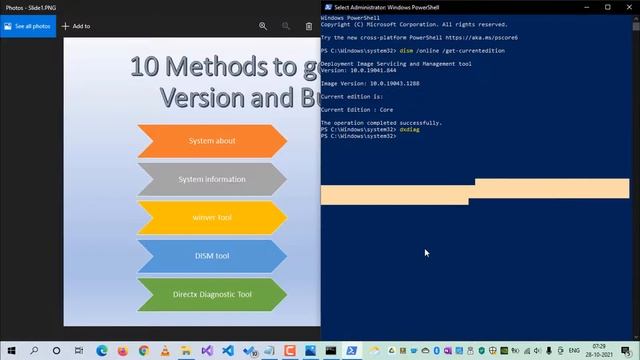Click the zoom in magnifier in Photos

pyautogui.click(x=263, y=26)
